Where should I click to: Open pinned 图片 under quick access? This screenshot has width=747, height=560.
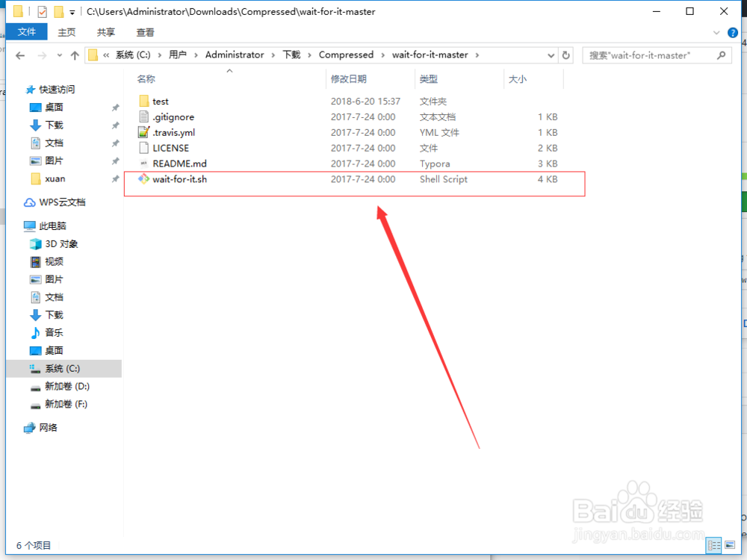point(54,161)
